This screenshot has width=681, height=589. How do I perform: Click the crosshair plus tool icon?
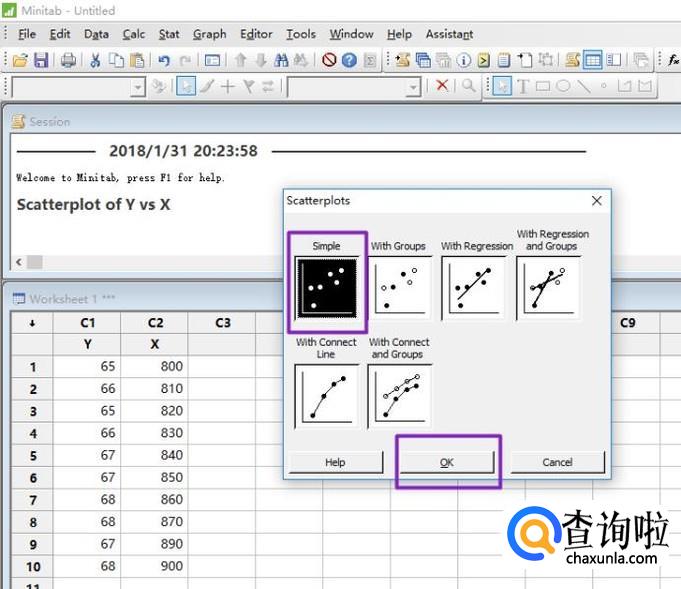228,86
